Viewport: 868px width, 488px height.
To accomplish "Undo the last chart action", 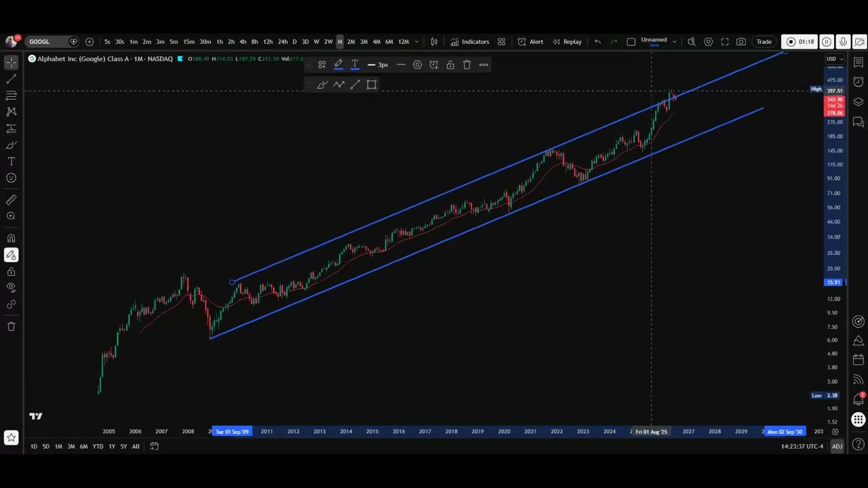I will click(597, 42).
